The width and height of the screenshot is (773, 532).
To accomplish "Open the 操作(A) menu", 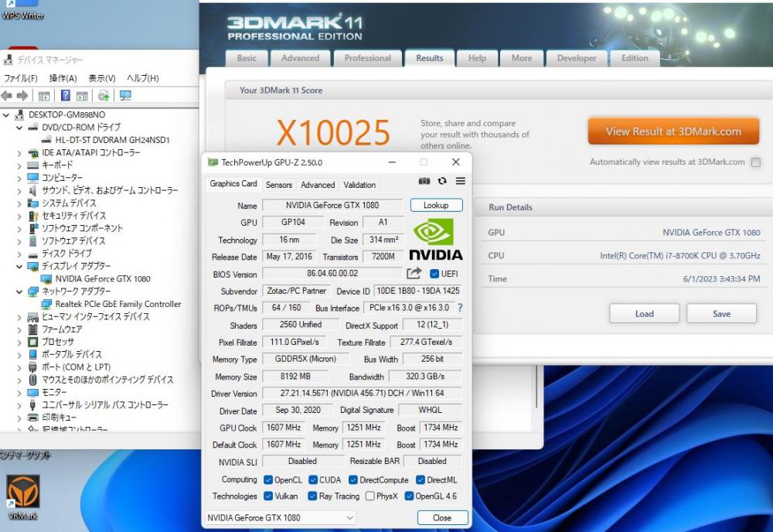I will pyautogui.click(x=63, y=78).
